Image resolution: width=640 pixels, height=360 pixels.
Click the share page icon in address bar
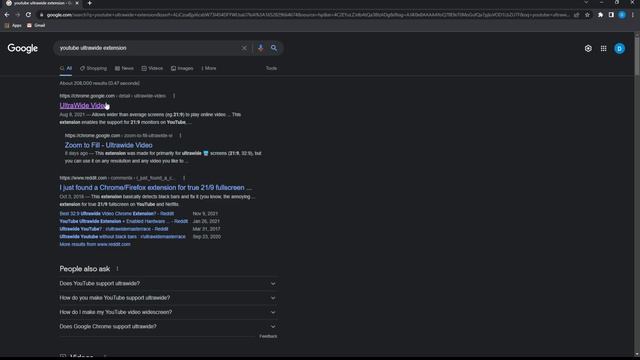click(576, 15)
